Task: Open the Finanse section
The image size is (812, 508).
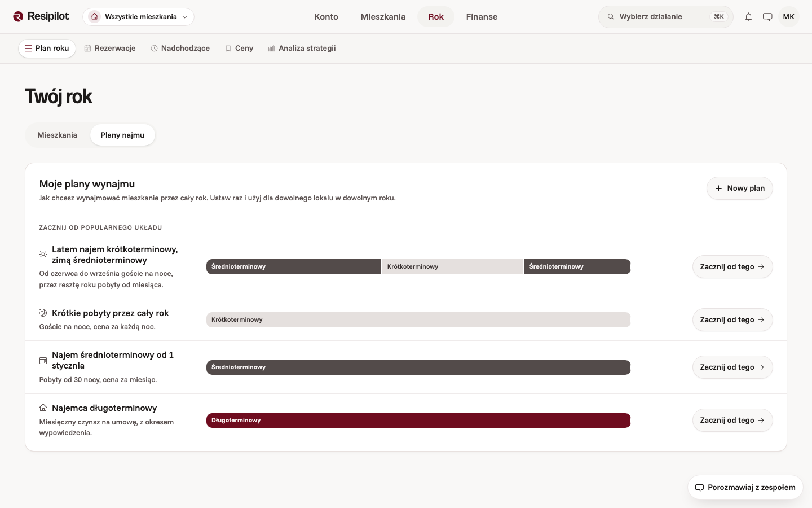Action: click(x=482, y=17)
